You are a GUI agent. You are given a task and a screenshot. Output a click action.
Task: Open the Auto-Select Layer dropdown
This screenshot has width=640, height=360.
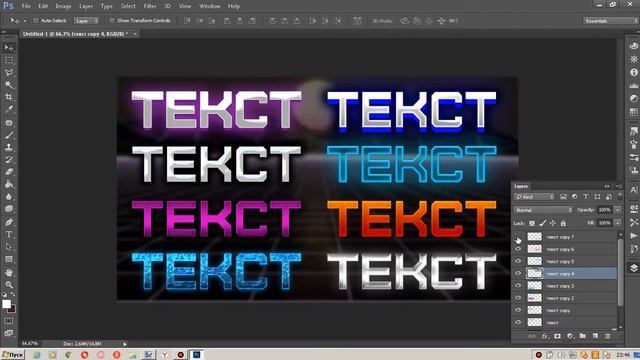pos(86,21)
